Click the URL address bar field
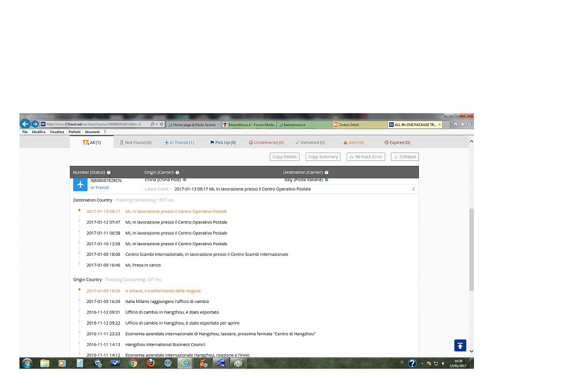Viewport: 568px width, 392px height. (95, 124)
